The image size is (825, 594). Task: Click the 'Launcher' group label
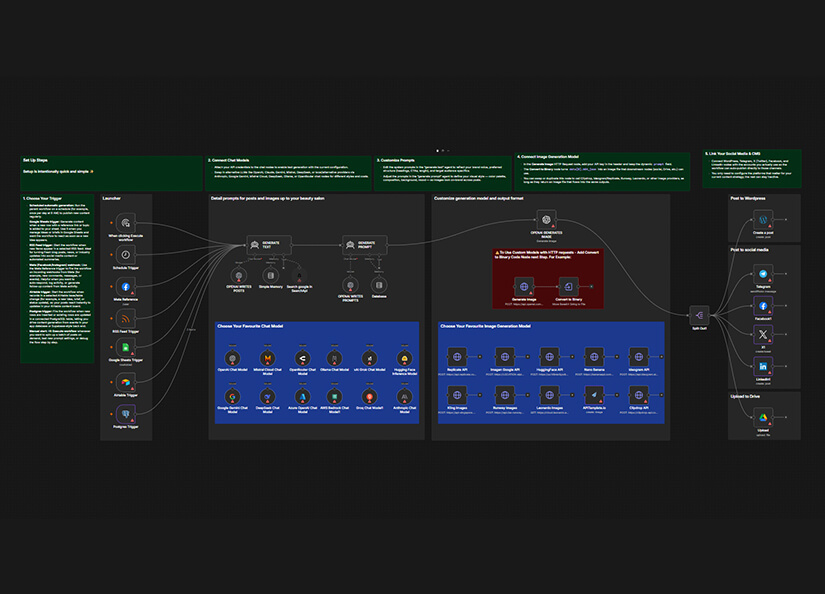[112, 198]
